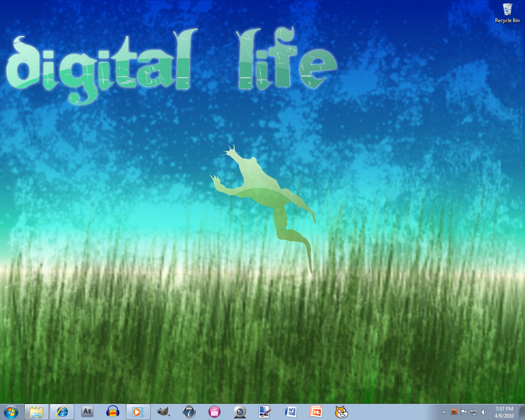Launch Microsoft PowerPoint
525x420 pixels.
pyautogui.click(x=315, y=412)
